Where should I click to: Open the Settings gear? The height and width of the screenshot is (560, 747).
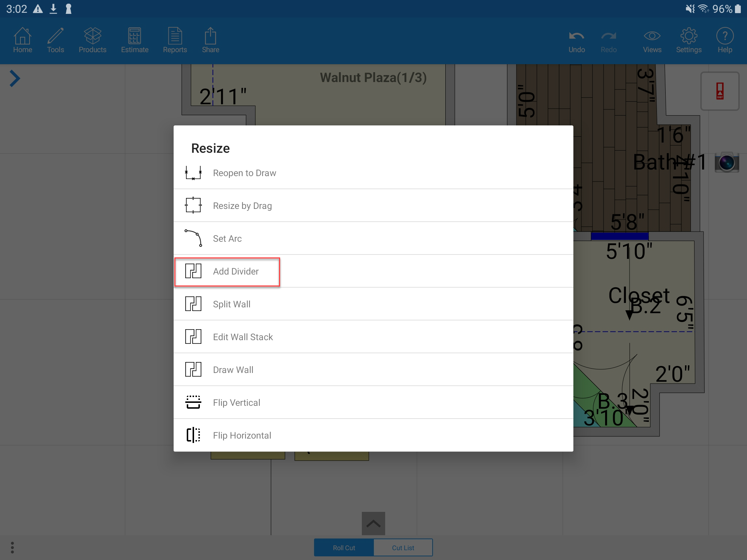689,40
